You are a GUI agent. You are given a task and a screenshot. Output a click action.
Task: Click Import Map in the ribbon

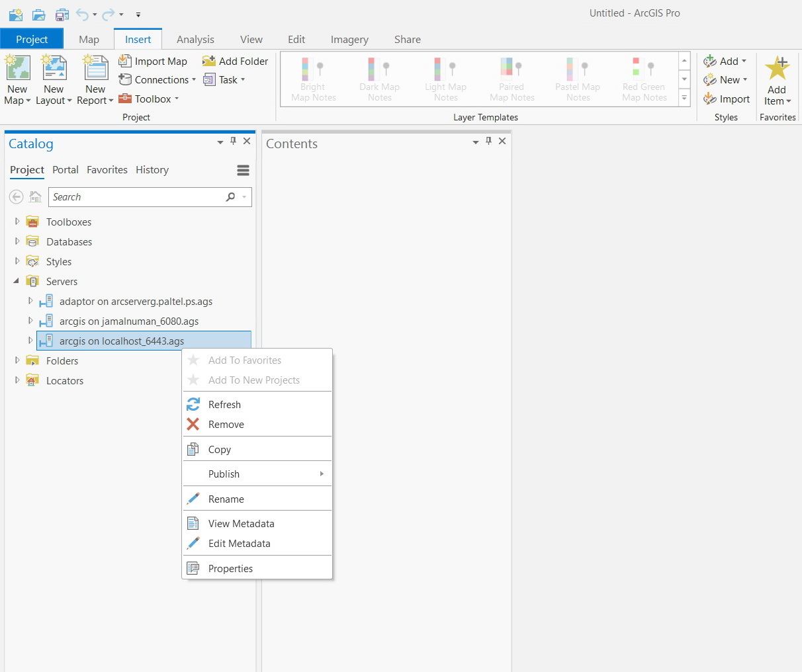[x=153, y=61]
